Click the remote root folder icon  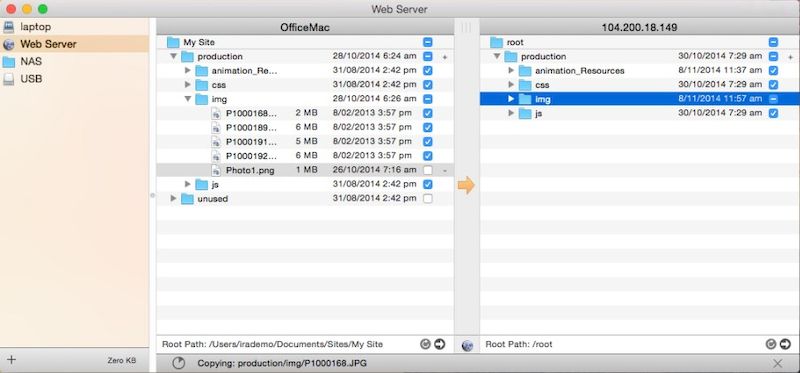497,42
